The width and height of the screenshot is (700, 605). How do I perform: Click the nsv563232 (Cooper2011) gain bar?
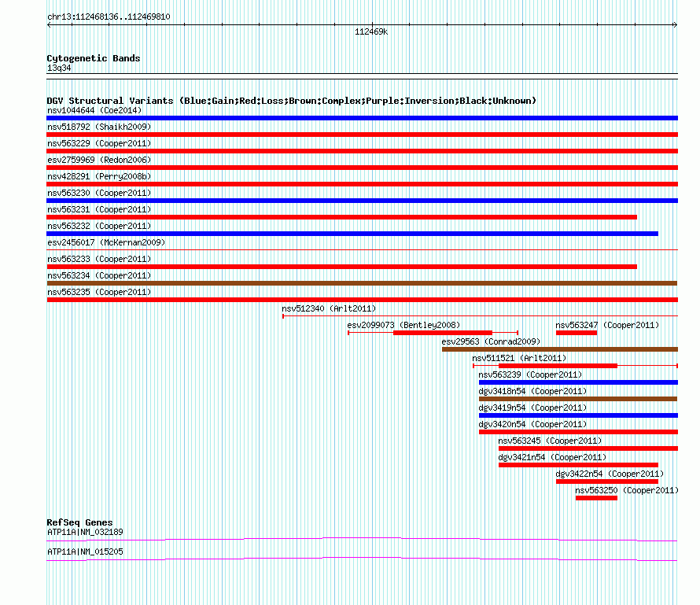[x=352, y=234]
